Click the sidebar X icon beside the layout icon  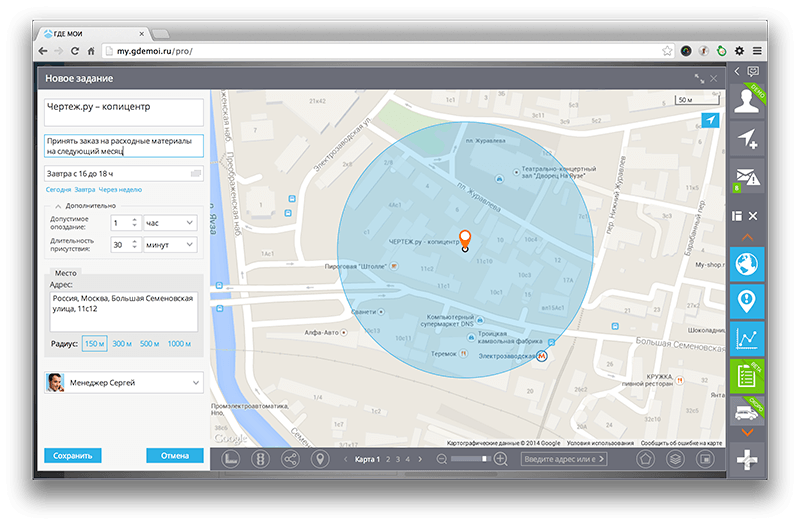753,216
